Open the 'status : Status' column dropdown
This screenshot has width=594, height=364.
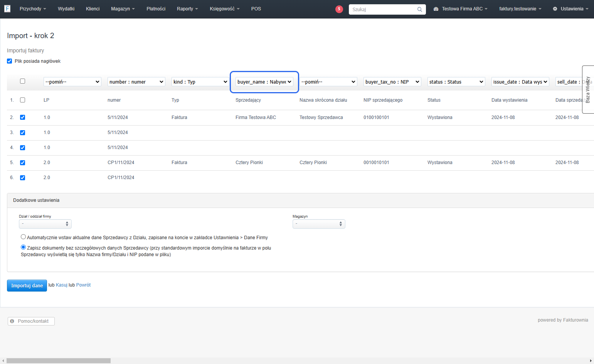[456, 82]
